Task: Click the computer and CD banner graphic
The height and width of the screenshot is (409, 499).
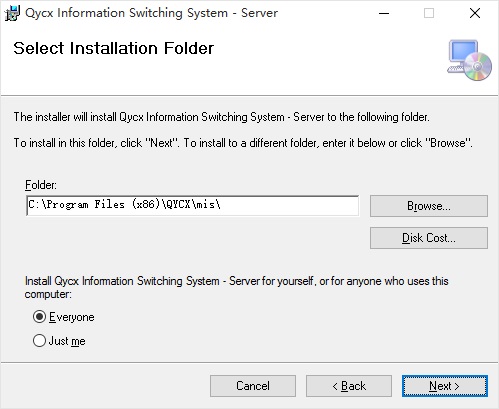Action: [469, 61]
